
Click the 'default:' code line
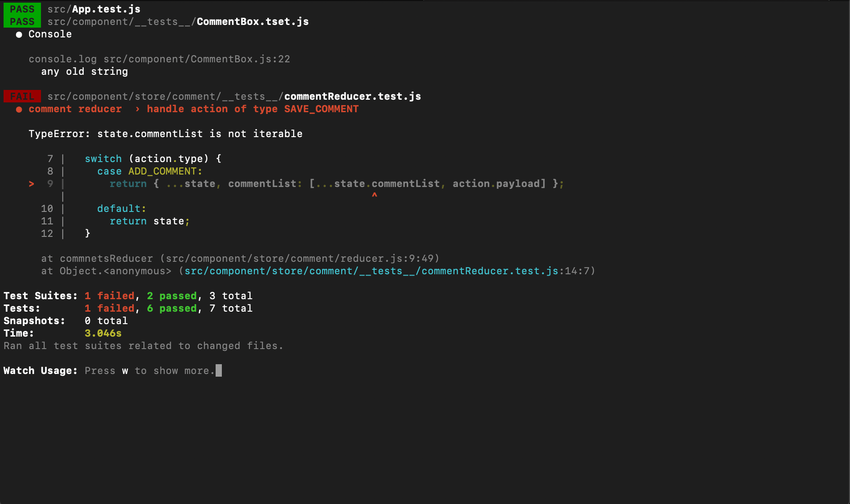[x=122, y=208]
